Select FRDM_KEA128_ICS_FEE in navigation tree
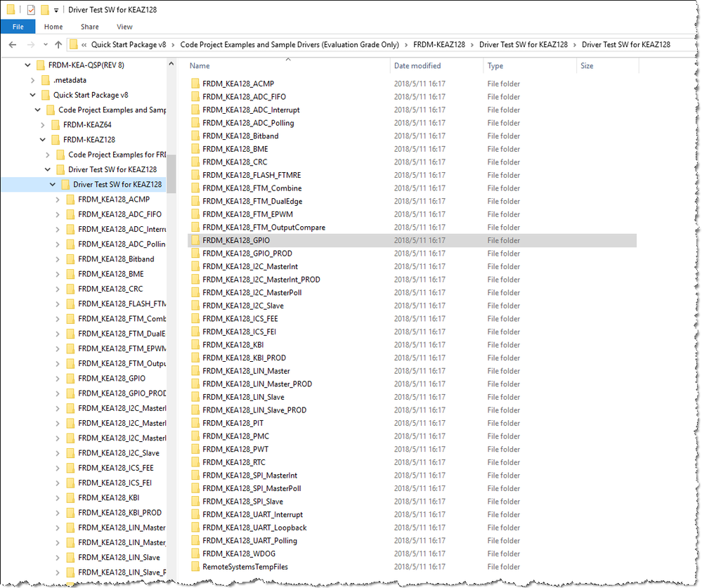The height and width of the screenshot is (588, 702). [x=115, y=468]
